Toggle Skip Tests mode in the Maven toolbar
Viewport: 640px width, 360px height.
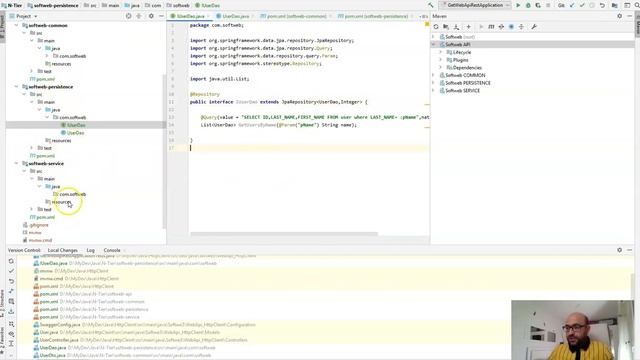tap(511, 27)
